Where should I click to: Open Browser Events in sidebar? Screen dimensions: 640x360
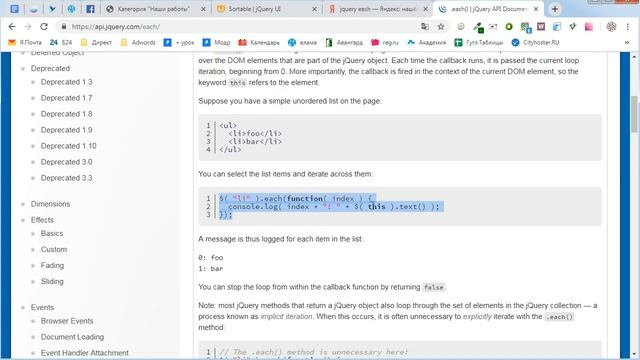[67, 321]
